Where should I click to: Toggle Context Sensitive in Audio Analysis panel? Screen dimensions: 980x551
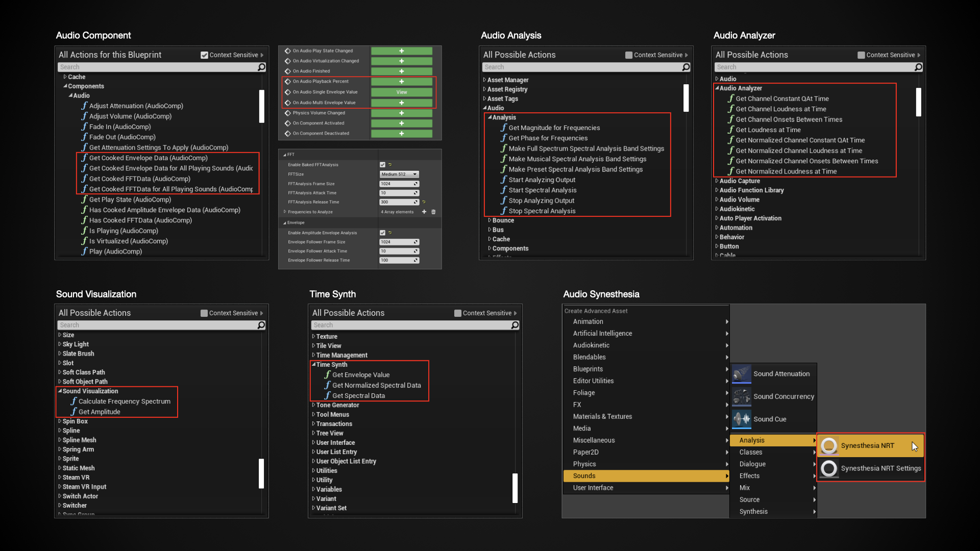tap(629, 55)
